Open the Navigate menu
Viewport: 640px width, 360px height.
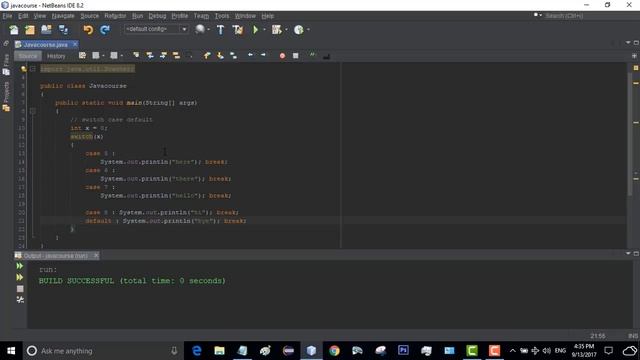63,16
